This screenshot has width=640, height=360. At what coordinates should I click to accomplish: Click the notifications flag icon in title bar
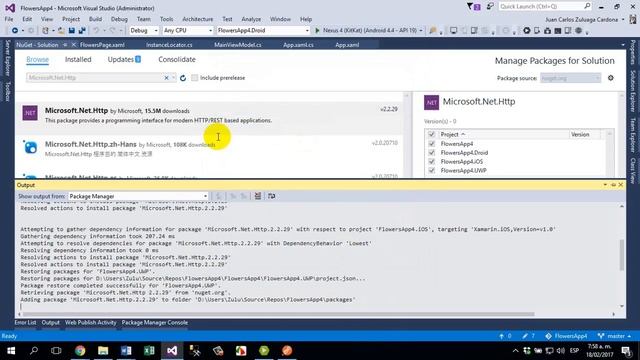click(473, 7)
